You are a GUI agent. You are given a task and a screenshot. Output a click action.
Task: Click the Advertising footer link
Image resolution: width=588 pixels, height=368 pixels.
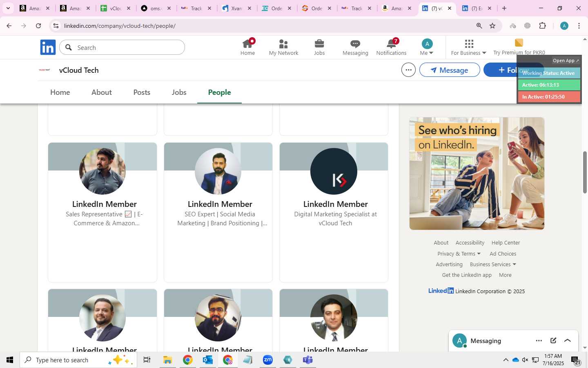[x=449, y=264]
